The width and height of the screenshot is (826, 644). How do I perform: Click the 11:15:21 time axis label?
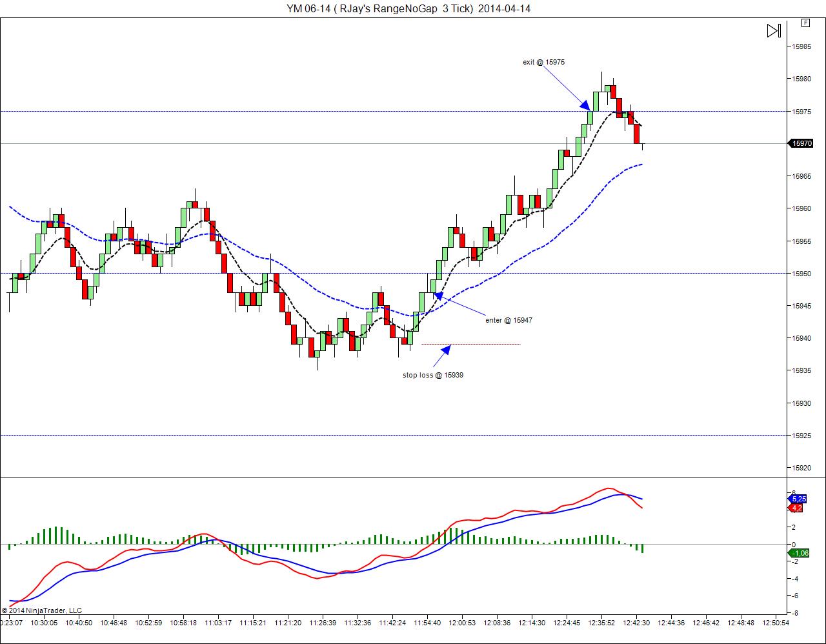253,623
